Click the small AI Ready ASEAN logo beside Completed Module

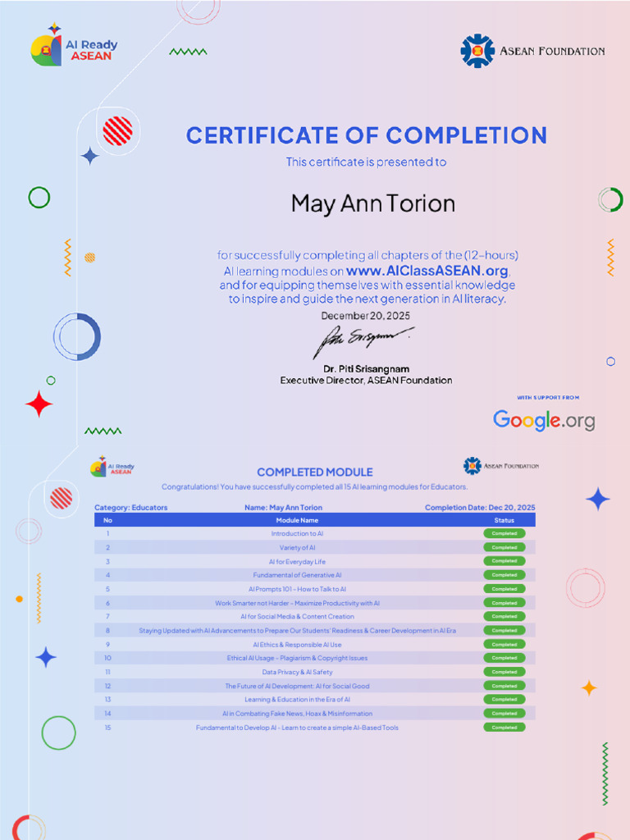tap(112, 467)
